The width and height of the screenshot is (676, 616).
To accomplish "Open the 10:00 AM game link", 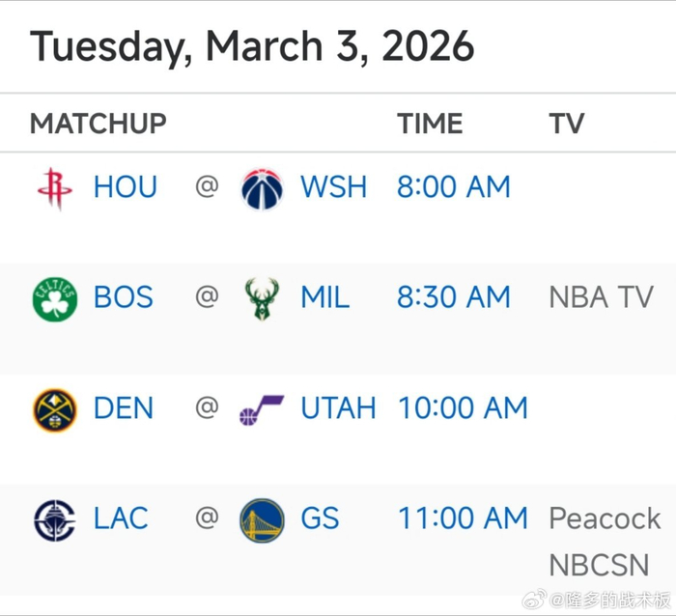I will (463, 409).
